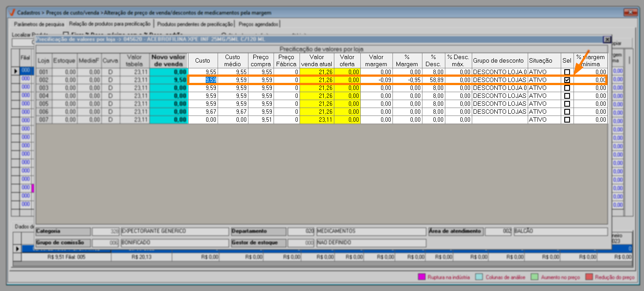
Task: Select the % Margem cell showing -0,95
Action: (407, 80)
